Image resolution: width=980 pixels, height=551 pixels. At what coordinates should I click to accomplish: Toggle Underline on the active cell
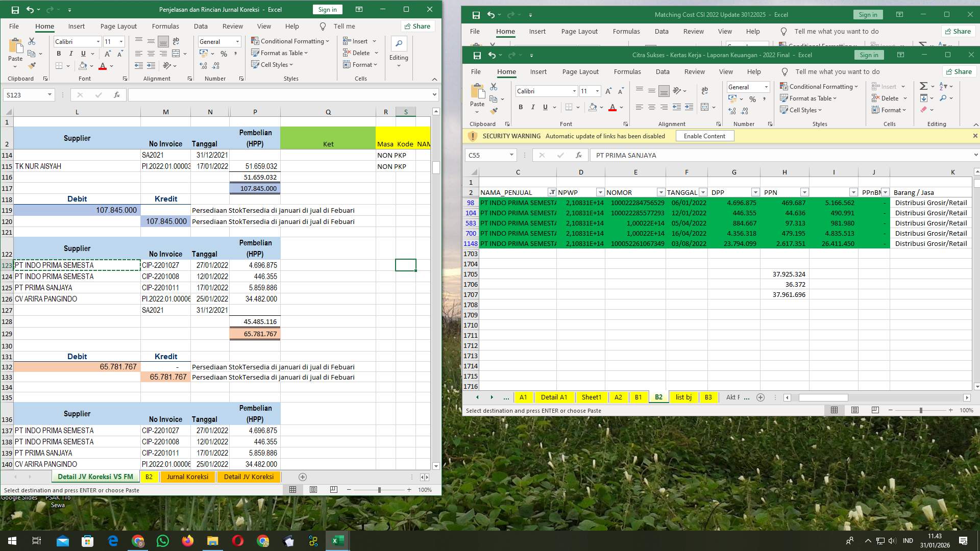[x=544, y=107]
